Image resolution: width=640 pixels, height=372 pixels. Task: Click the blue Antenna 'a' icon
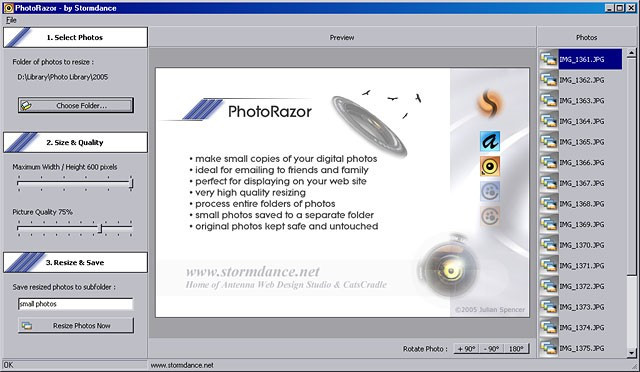click(x=490, y=141)
